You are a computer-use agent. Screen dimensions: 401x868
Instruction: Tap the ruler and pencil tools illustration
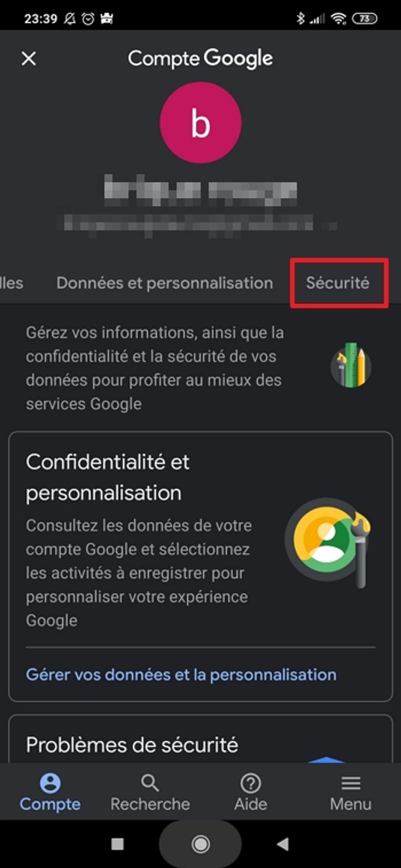(x=351, y=366)
